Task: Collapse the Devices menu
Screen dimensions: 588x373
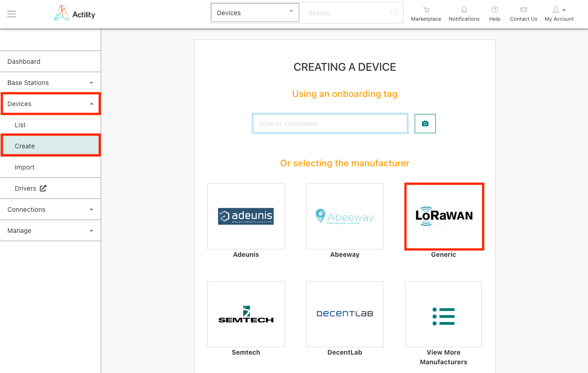Action: tap(51, 104)
